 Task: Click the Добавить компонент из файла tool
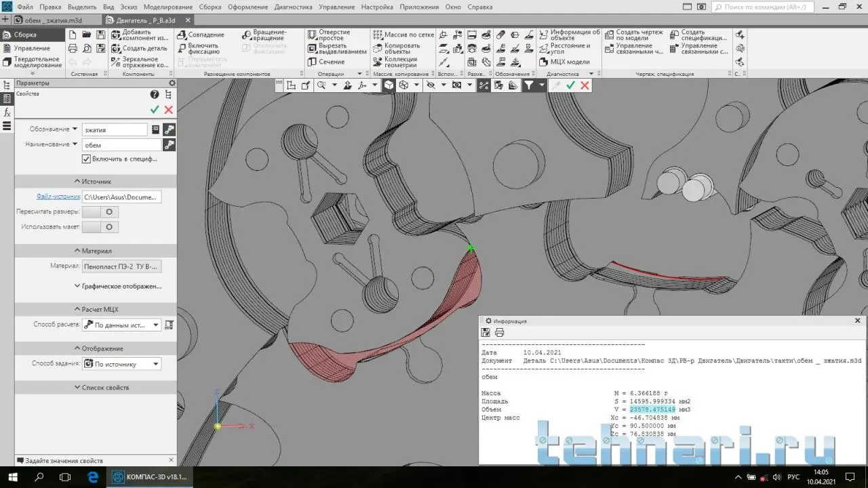(x=140, y=35)
